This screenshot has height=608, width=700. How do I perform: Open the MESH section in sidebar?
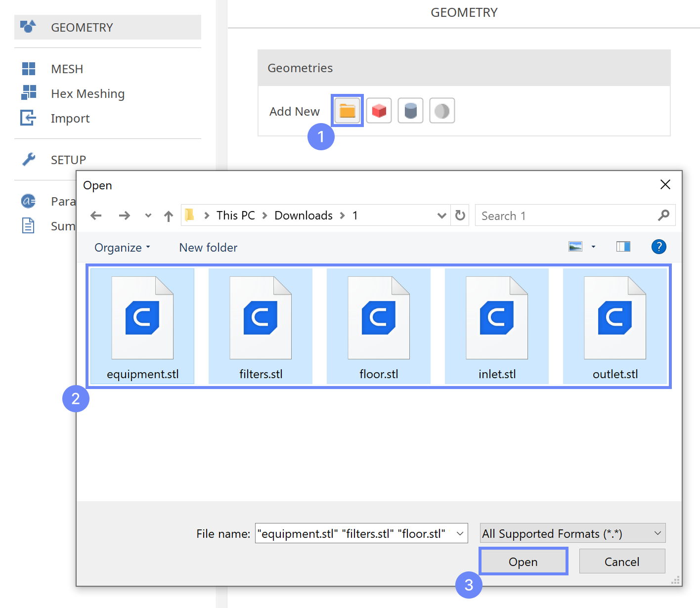(x=67, y=69)
